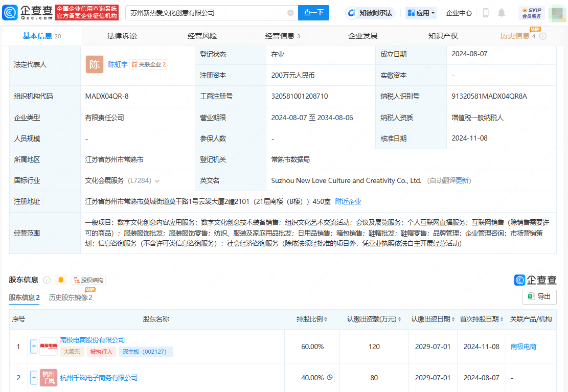
Task: Click the 导出 export button
Action: [x=539, y=297]
